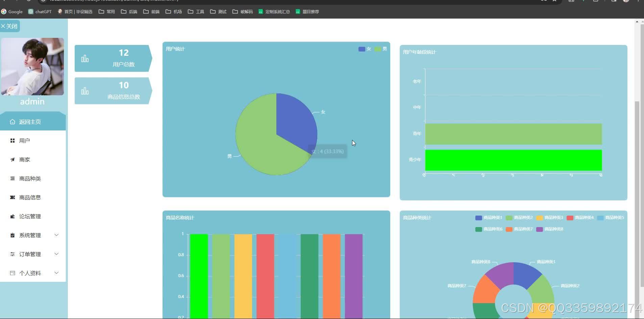Open the 前端 bookmarks folder
The height and width of the screenshot is (319, 644).
151,11
